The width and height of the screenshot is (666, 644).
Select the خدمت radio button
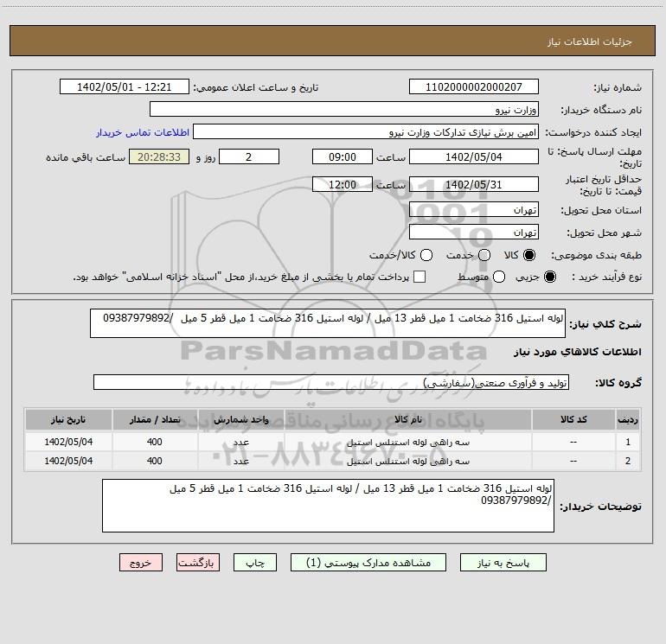[x=484, y=255]
